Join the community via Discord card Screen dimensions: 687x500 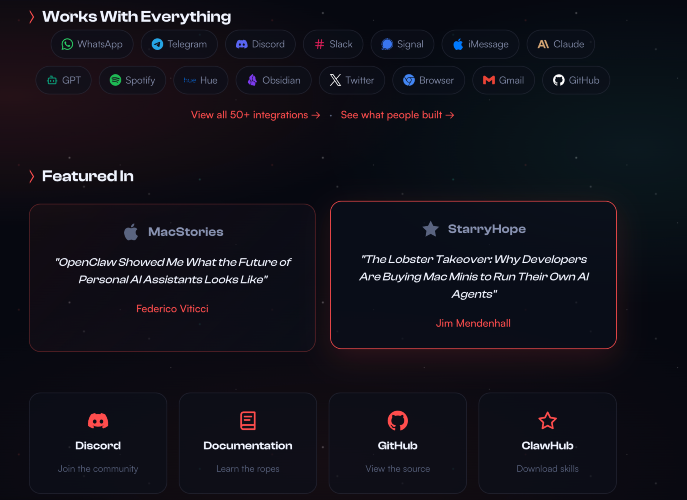98,443
